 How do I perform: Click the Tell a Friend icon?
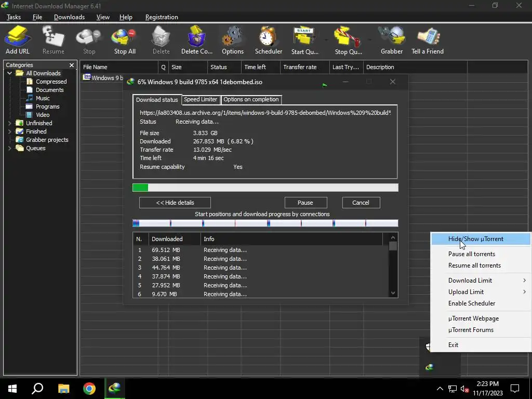pos(427,40)
